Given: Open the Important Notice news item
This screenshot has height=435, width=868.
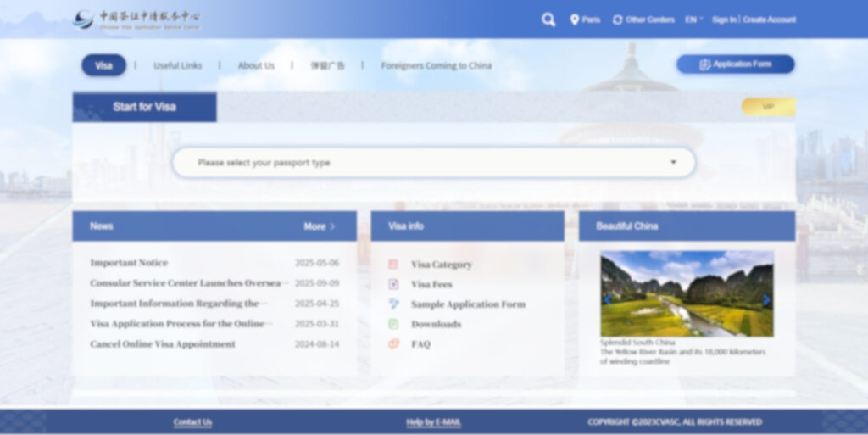Looking at the screenshot, I should [129, 263].
